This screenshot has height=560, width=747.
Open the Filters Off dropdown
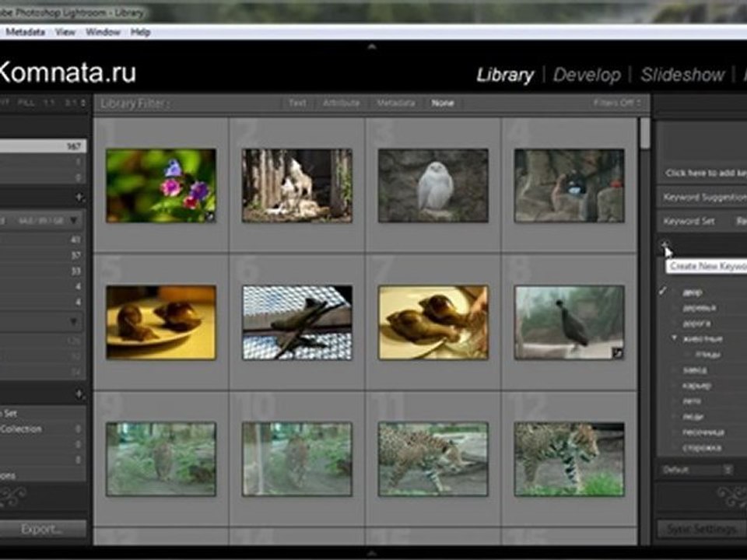[x=617, y=103]
